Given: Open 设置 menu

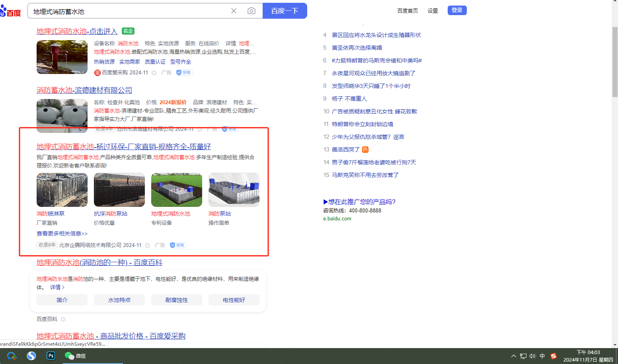Looking at the screenshot, I should 433,11.
